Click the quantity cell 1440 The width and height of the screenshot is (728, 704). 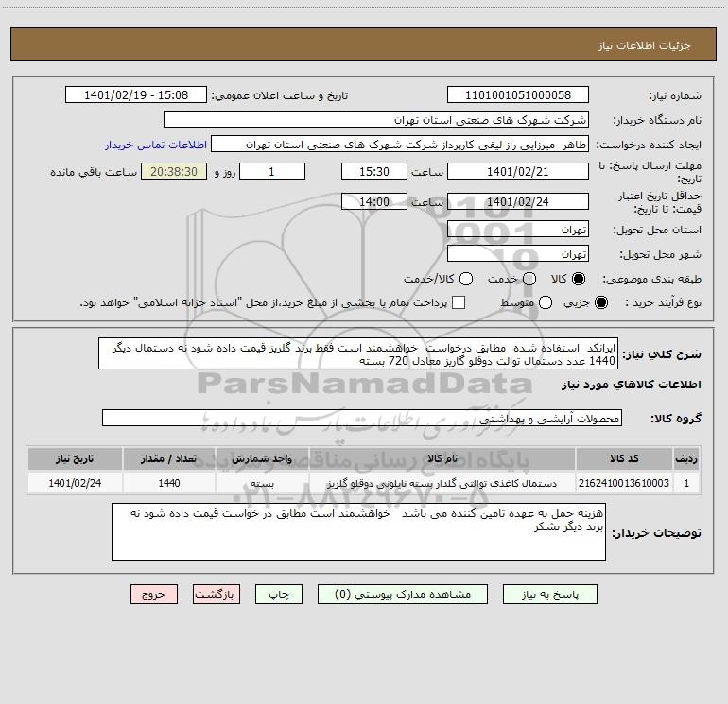point(169,483)
